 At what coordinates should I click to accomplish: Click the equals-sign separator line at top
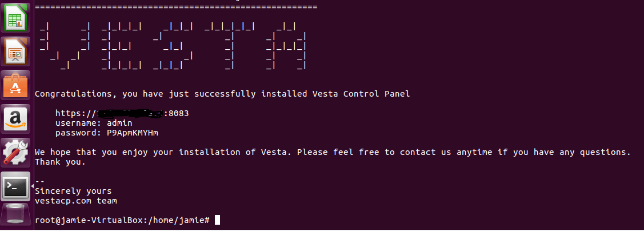coord(176,7)
